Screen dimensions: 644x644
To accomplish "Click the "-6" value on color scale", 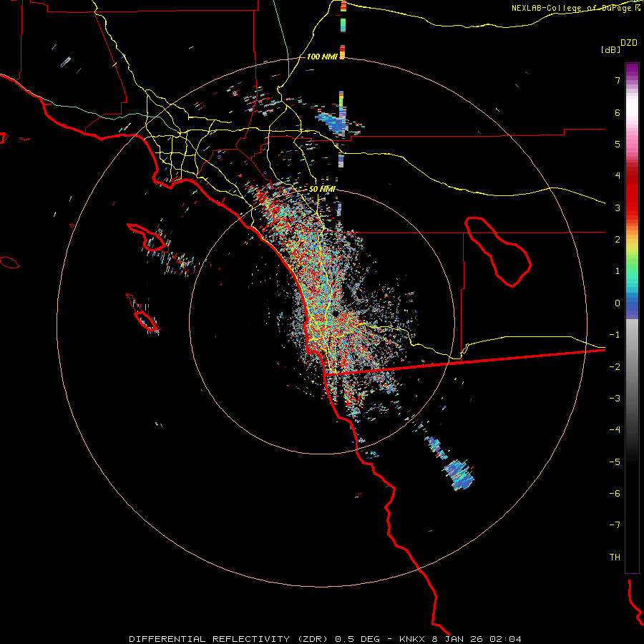I will point(615,494).
